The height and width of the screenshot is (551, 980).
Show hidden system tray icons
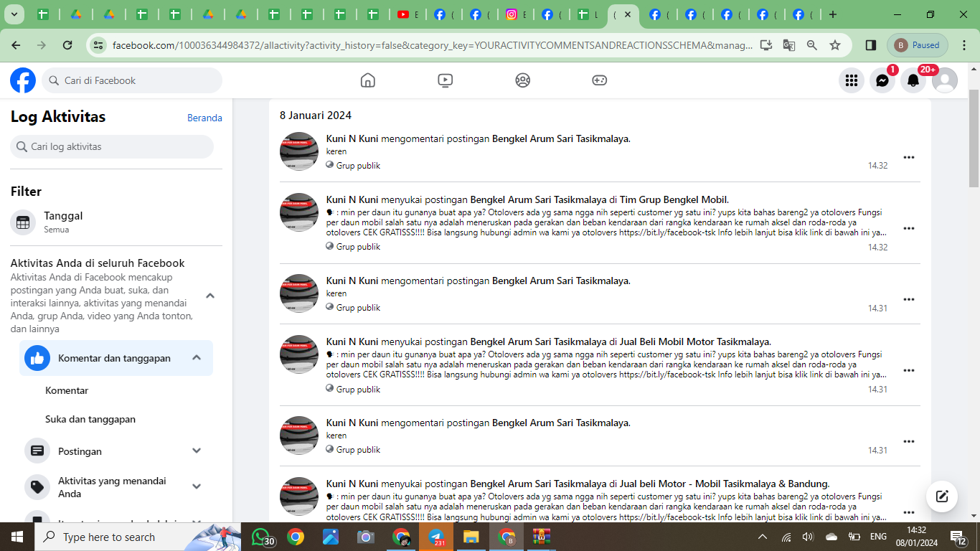click(x=763, y=537)
